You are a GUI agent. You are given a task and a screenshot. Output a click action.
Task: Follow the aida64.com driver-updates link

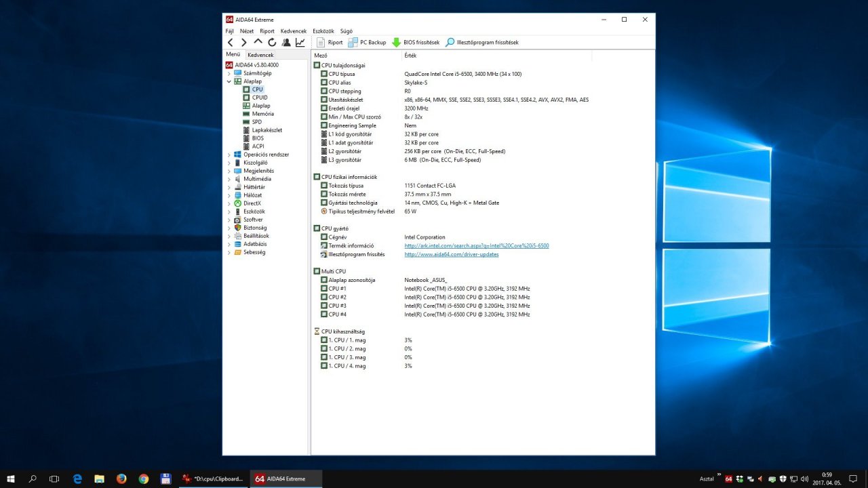[451, 255]
